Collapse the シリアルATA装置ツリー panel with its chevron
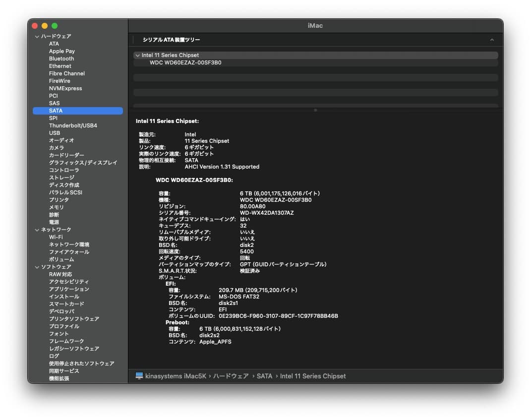The height and width of the screenshot is (420, 531). click(x=492, y=39)
